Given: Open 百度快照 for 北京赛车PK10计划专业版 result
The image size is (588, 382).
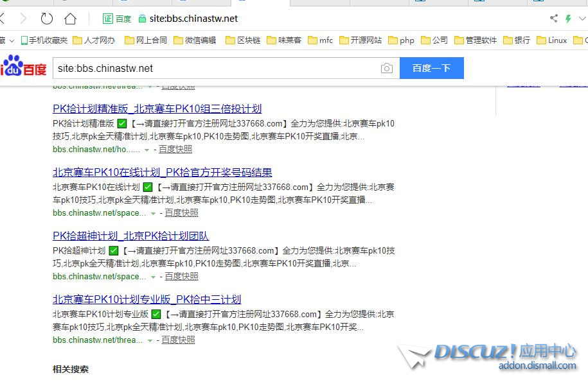Looking at the screenshot, I should click(x=178, y=340).
